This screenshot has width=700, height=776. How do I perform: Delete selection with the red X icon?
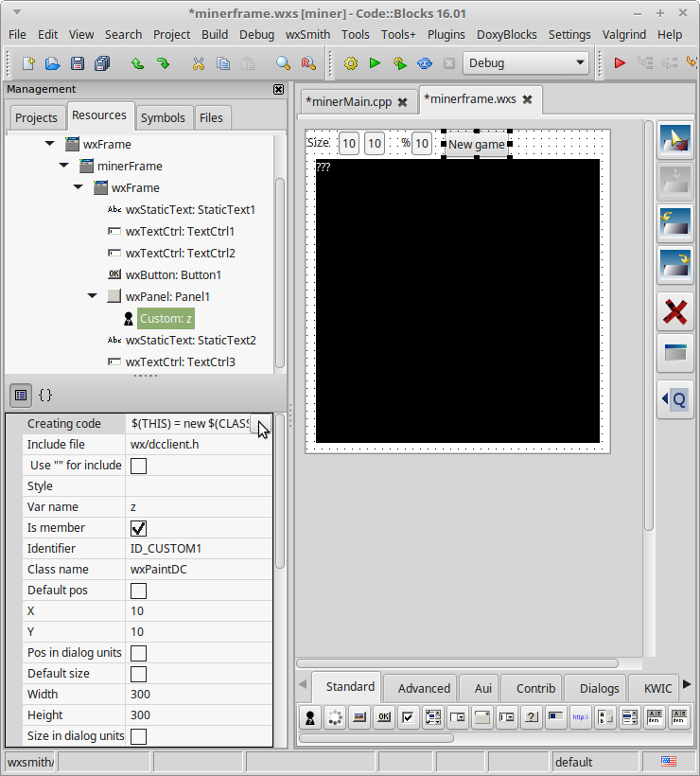675,311
